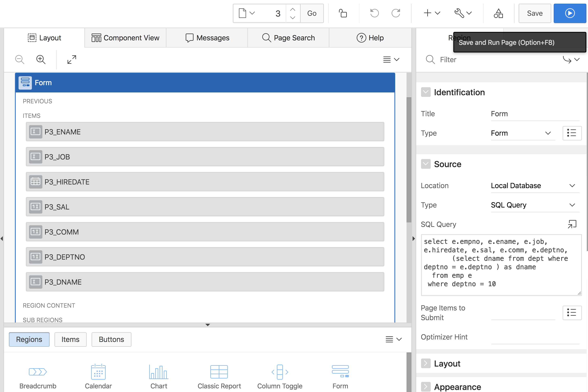This screenshot has height=392, width=588.
Task: Open the Create plus menu dropdown
Action: 432,13
